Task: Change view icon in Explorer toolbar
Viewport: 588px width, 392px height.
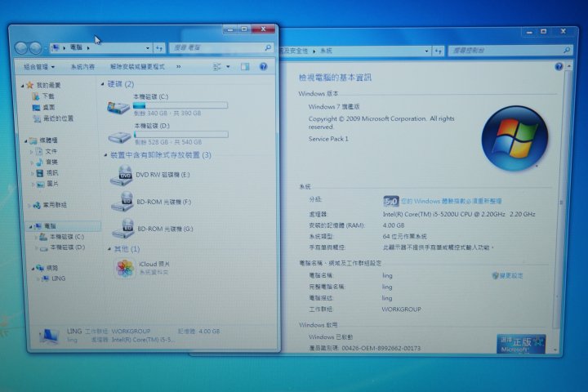Action: pos(216,67)
